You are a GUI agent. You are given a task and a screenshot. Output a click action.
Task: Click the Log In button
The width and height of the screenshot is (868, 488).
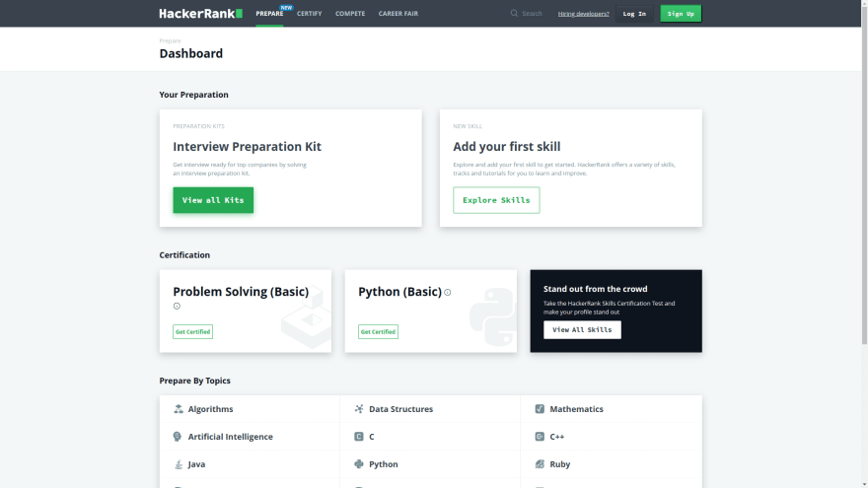[634, 13]
